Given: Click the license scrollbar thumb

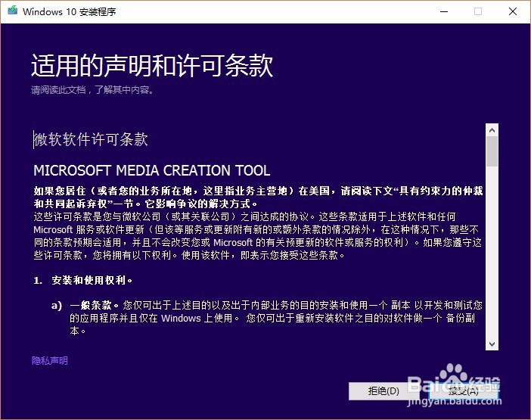Looking at the screenshot, I should [492, 151].
